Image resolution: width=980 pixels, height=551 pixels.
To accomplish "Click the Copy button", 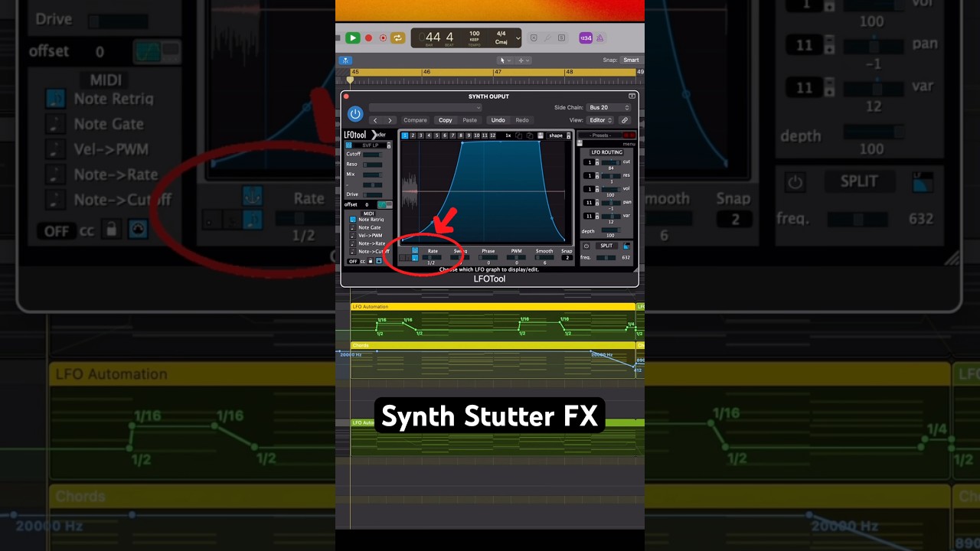I will pos(445,120).
